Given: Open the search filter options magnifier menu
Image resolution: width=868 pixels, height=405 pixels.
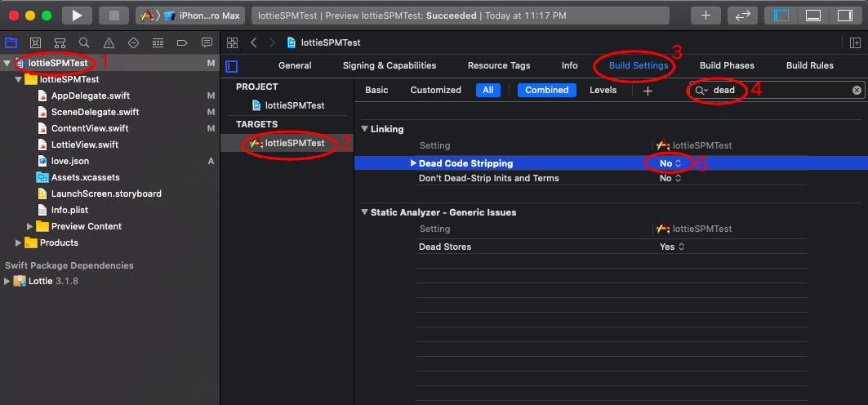Looking at the screenshot, I should click(702, 90).
